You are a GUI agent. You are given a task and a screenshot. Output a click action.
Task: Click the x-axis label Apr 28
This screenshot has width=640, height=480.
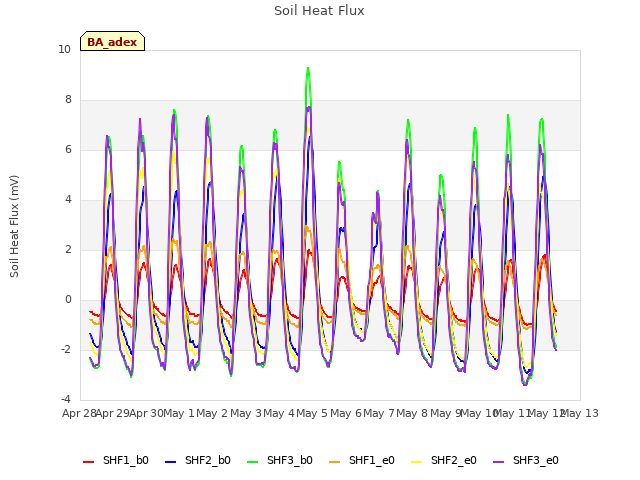click(79, 413)
